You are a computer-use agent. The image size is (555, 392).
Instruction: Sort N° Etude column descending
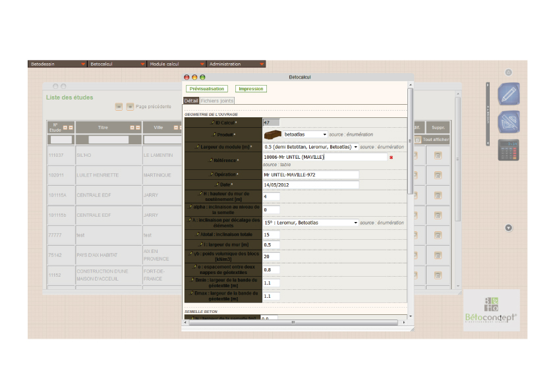pos(71,127)
